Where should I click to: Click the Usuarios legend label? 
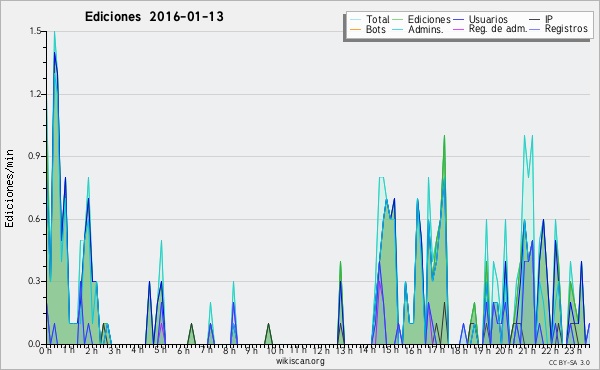488,19
